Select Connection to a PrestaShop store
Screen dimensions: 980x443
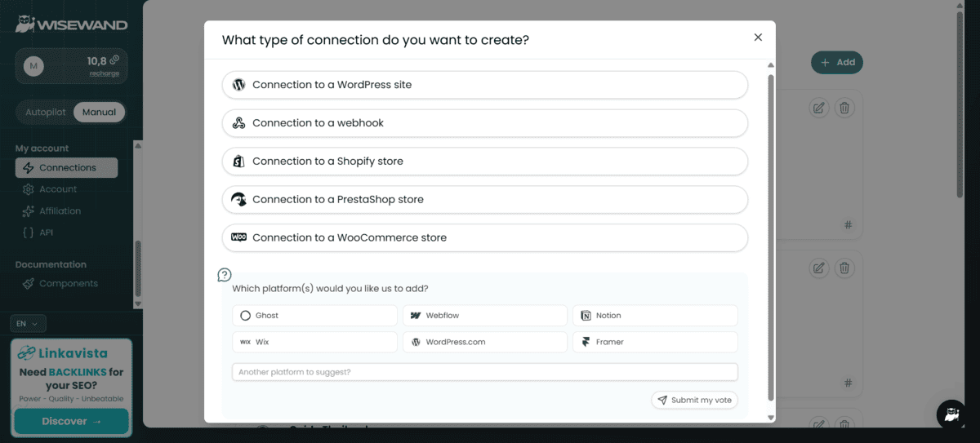click(x=485, y=200)
